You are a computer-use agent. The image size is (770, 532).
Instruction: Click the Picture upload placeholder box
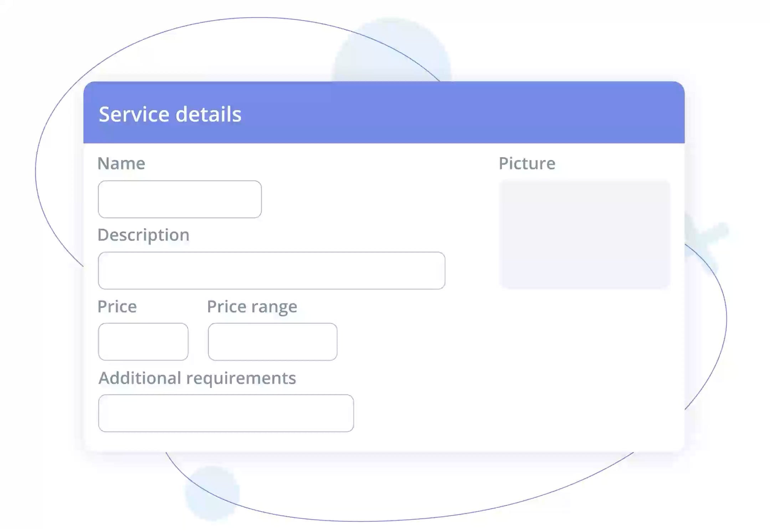[584, 234]
